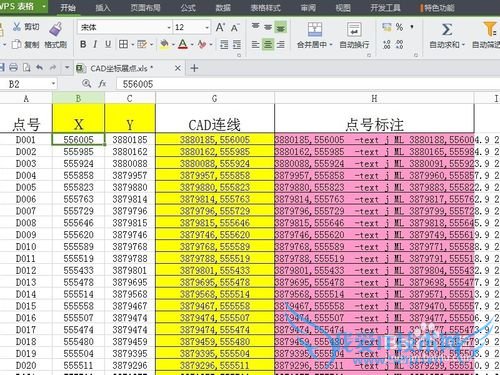Open the font size dropdown showing 12
The width and height of the screenshot is (500, 375).
[207, 27]
